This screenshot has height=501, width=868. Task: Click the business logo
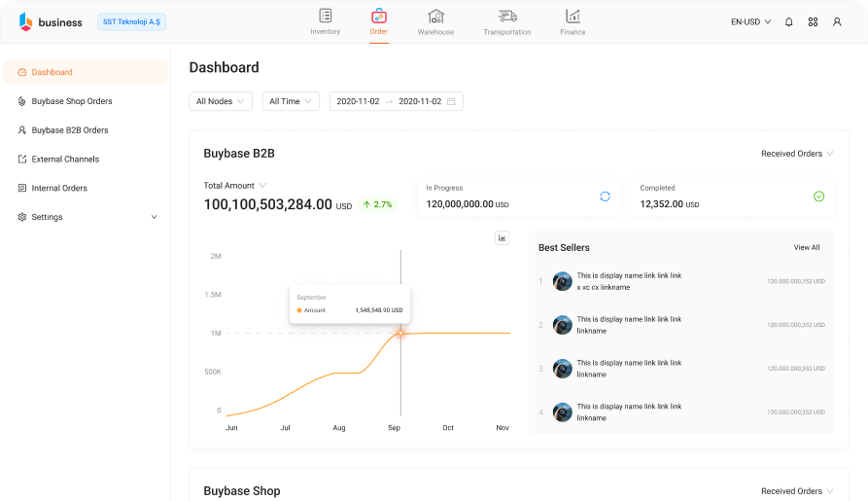pyautogui.click(x=51, y=21)
